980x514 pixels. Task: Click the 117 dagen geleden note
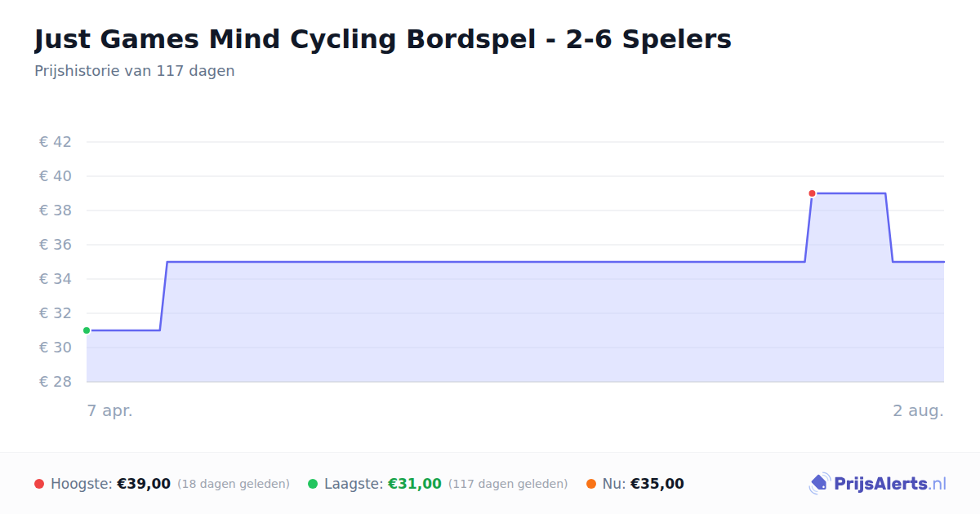(508, 484)
